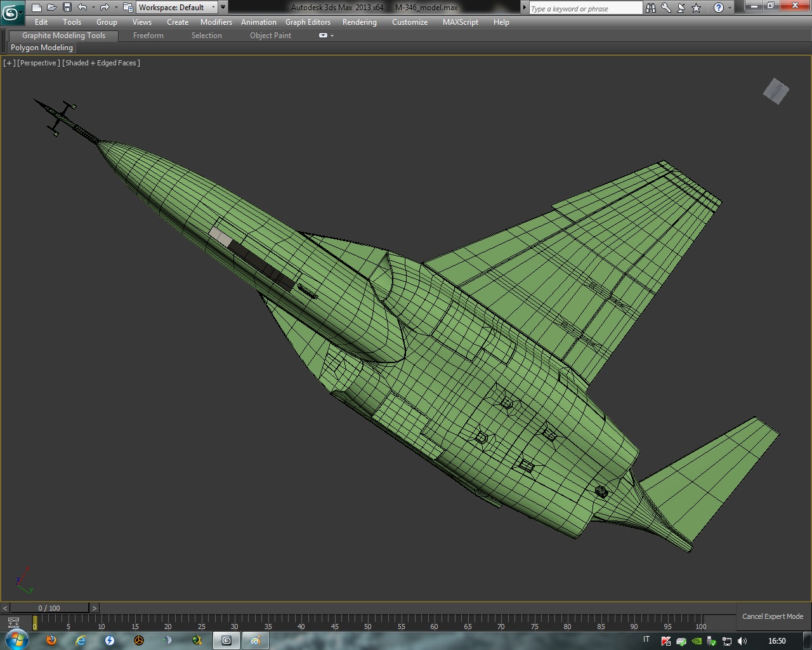Expand the Polygon Modeling panel
The width and height of the screenshot is (812, 650).
click(42, 48)
